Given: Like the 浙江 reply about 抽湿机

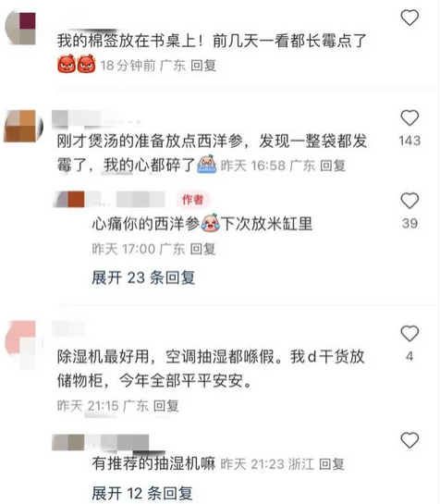Looking at the screenshot, I should (409, 440).
